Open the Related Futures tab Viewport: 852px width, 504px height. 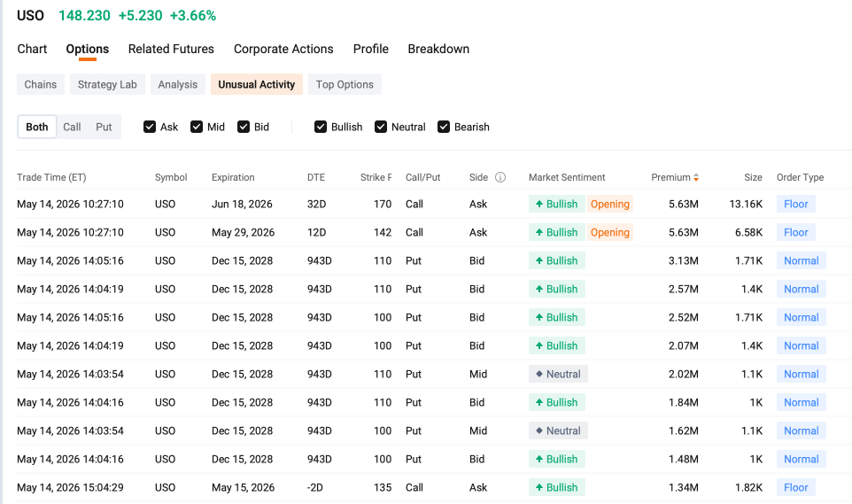171,49
